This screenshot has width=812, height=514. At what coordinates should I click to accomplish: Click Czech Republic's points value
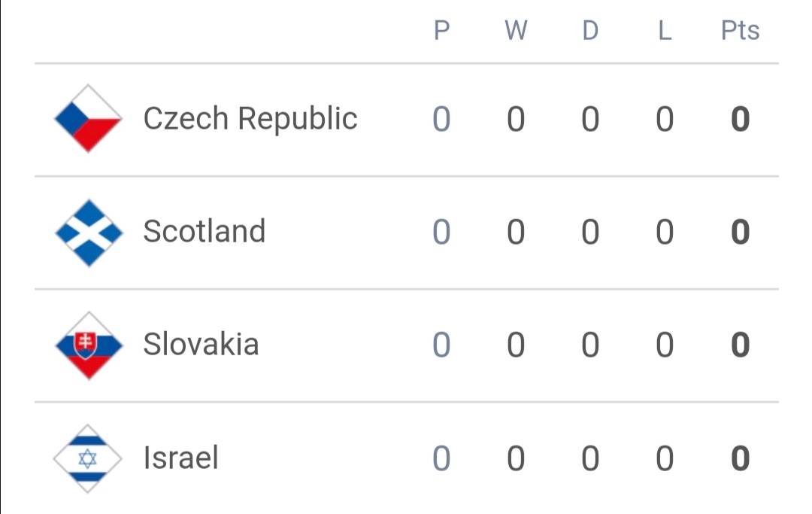[x=740, y=119]
